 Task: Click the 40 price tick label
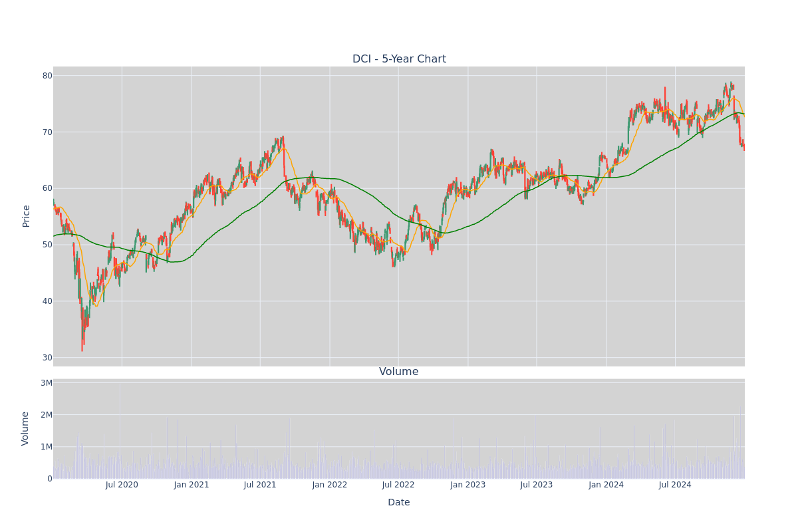47,301
